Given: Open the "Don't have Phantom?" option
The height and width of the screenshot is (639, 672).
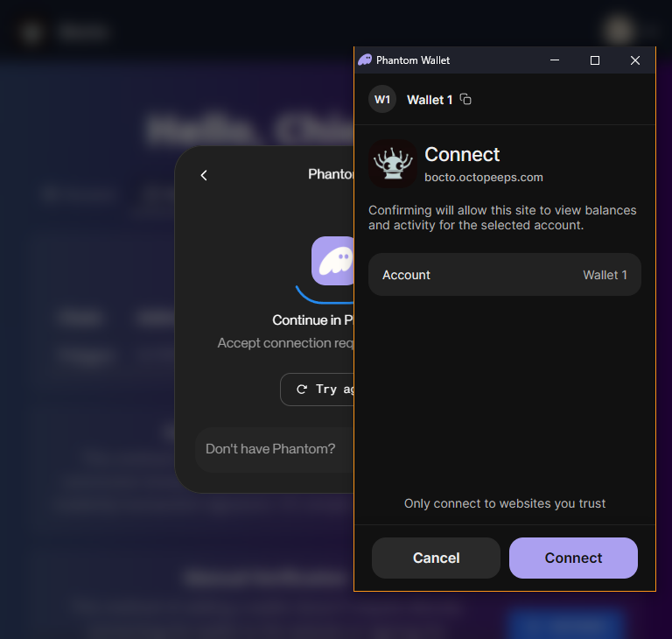Looking at the screenshot, I should [271, 449].
